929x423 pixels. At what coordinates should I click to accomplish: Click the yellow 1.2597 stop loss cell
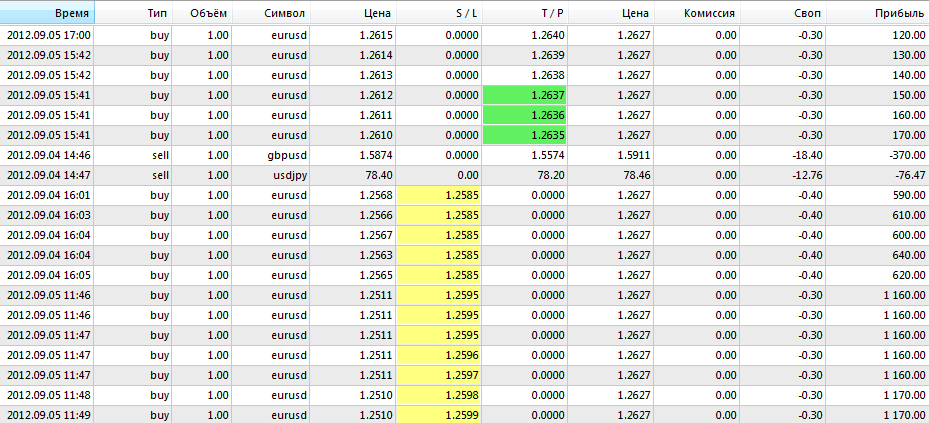click(x=438, y=375)
